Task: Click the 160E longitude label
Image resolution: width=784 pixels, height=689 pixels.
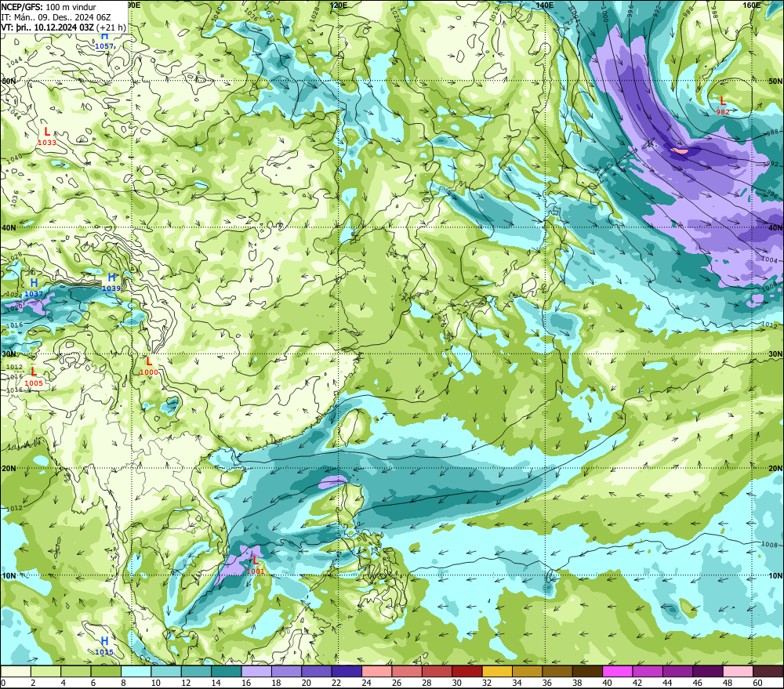Action: click(x=752, y=5)
